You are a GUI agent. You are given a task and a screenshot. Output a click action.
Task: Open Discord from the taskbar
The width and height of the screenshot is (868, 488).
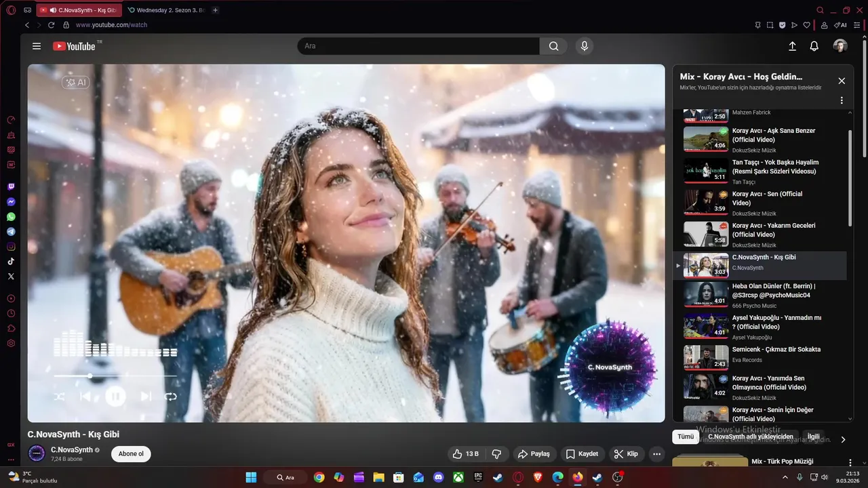pos(438,477)
